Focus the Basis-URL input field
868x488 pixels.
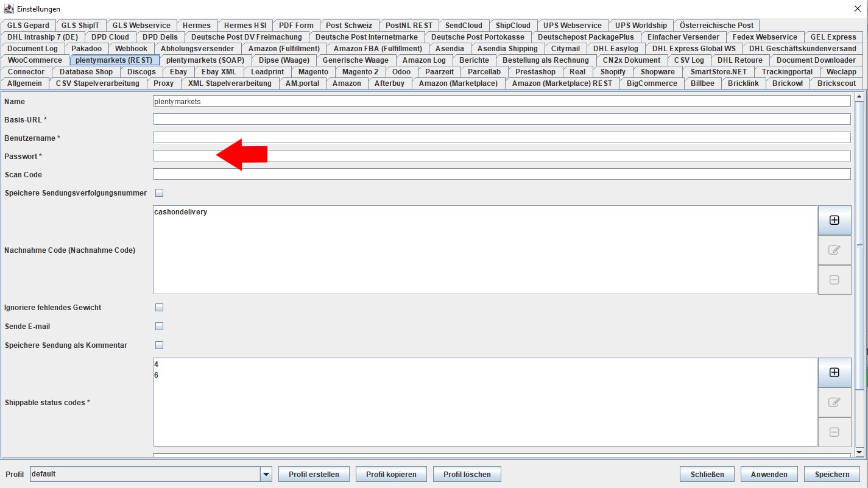(x=502, y=119)
